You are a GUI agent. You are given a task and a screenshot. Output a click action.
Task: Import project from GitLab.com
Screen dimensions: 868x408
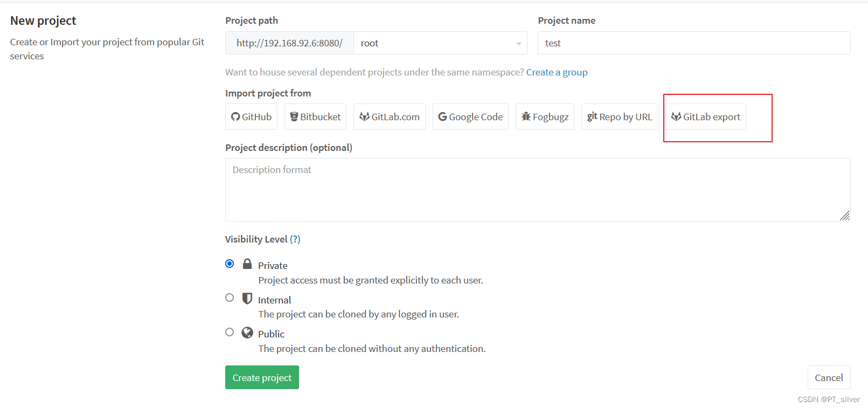(390, 117)
